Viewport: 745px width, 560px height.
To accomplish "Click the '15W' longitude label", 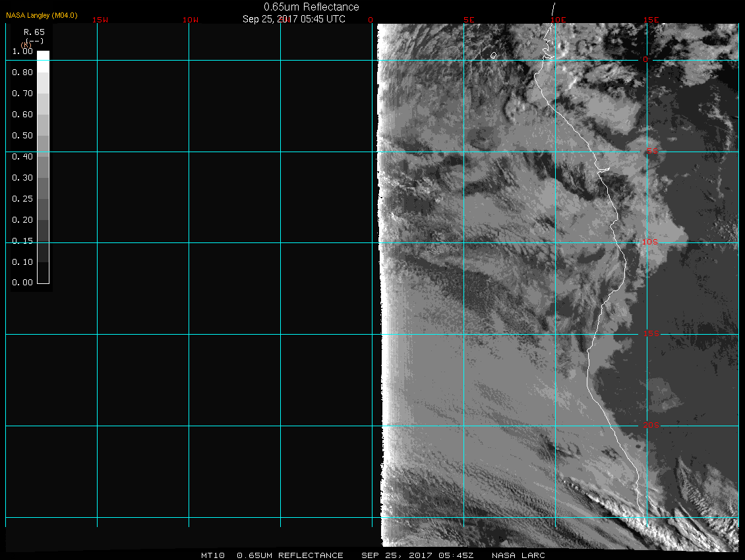I will (x=100, y=20).
